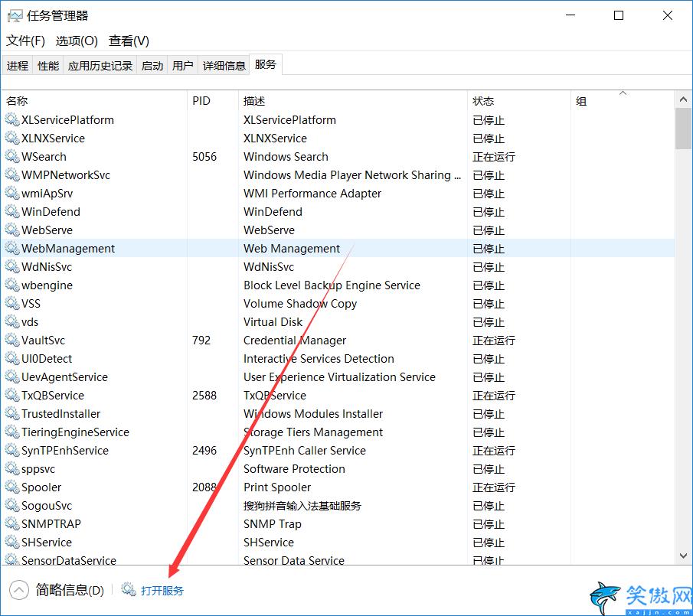The image size is (693, 616).
Task: Click the Task Manager title bar icon
Action: [x=15, y=16]
